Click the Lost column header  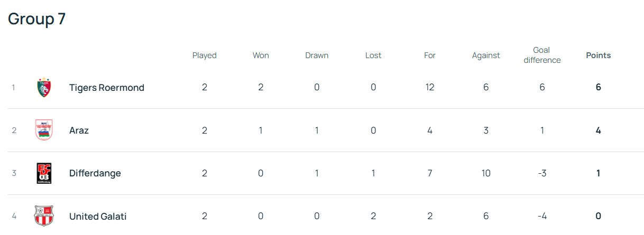(373, 55)
